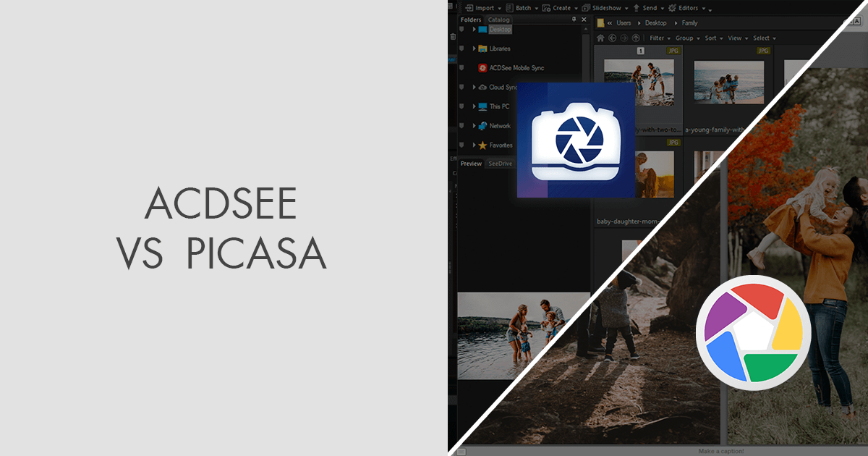This screenshot has width=868, height=456.
Task: Click the back navigation arrow icon
Action: click(x=611, y=37)
